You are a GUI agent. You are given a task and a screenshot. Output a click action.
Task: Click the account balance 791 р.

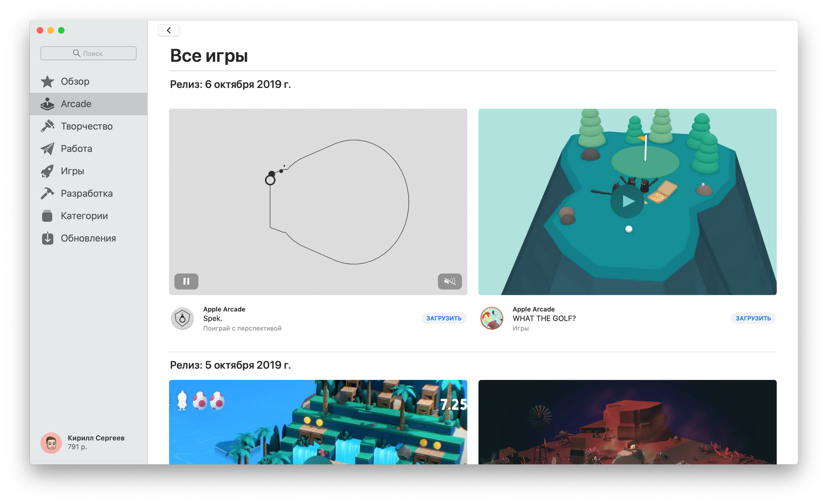77,447
